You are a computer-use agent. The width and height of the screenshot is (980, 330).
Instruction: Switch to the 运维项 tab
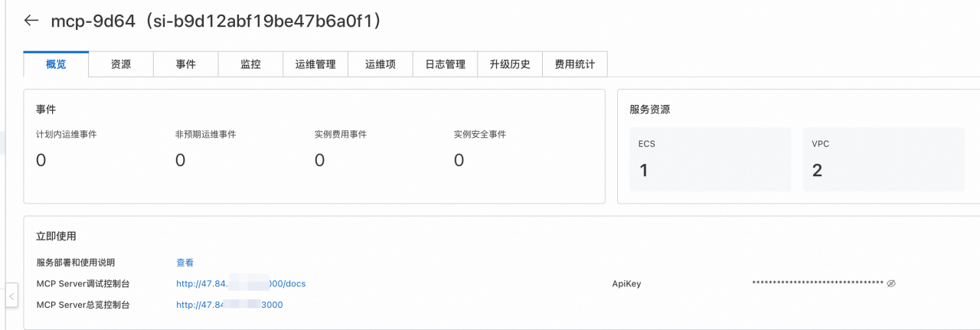381,64
